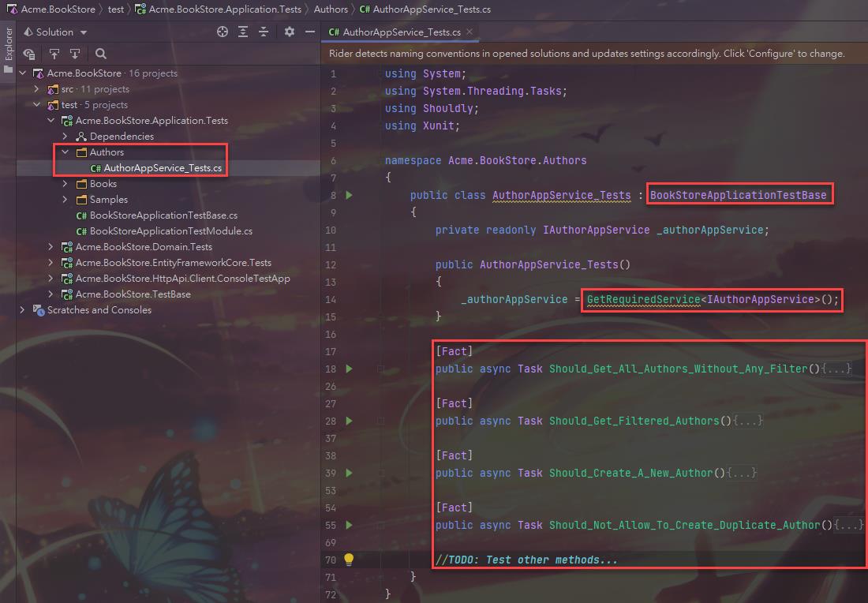Click the Collapse All icon in Solution panel

(x=264, y=32)
